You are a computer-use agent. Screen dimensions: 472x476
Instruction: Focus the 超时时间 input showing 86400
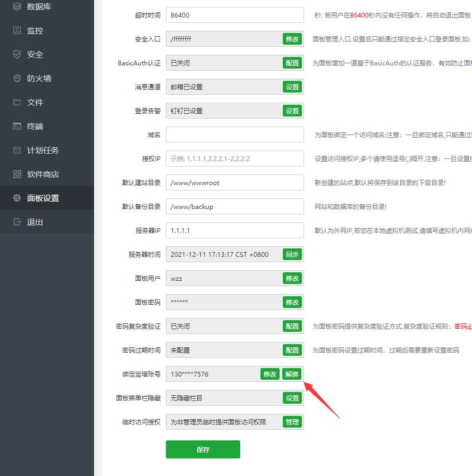(235, 15)
